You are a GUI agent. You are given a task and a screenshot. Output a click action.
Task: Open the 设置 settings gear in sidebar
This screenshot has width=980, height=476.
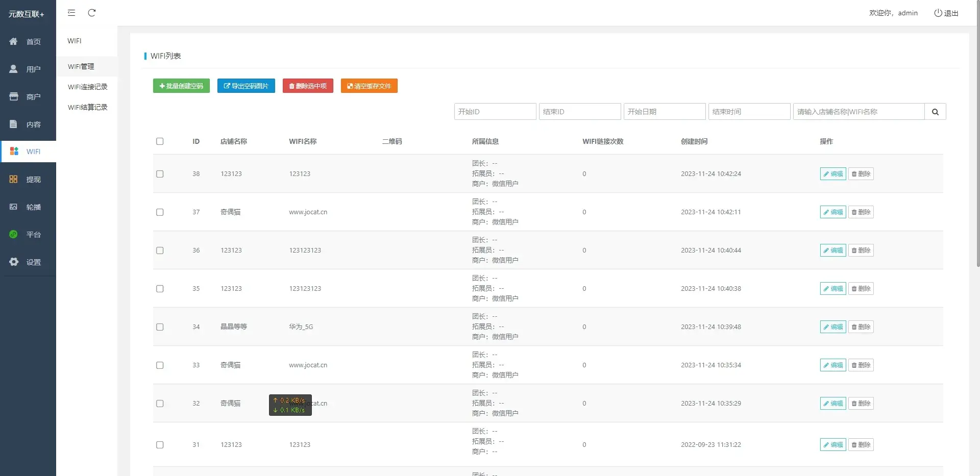click(14, 262)
